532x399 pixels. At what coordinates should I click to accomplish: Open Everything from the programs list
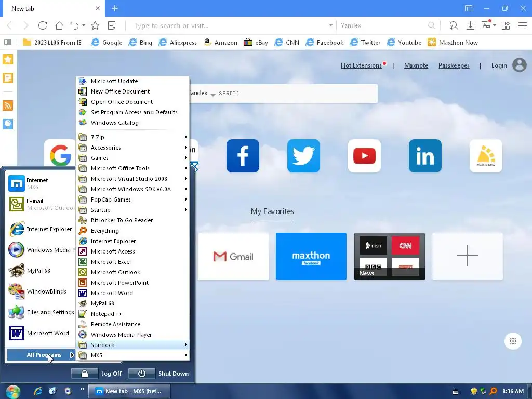pos(132,231)
